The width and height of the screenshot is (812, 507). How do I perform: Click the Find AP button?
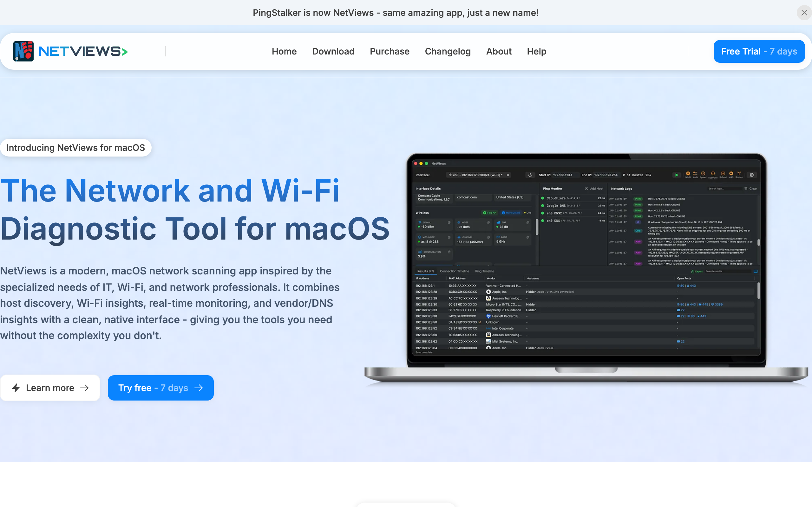[489, 213]
